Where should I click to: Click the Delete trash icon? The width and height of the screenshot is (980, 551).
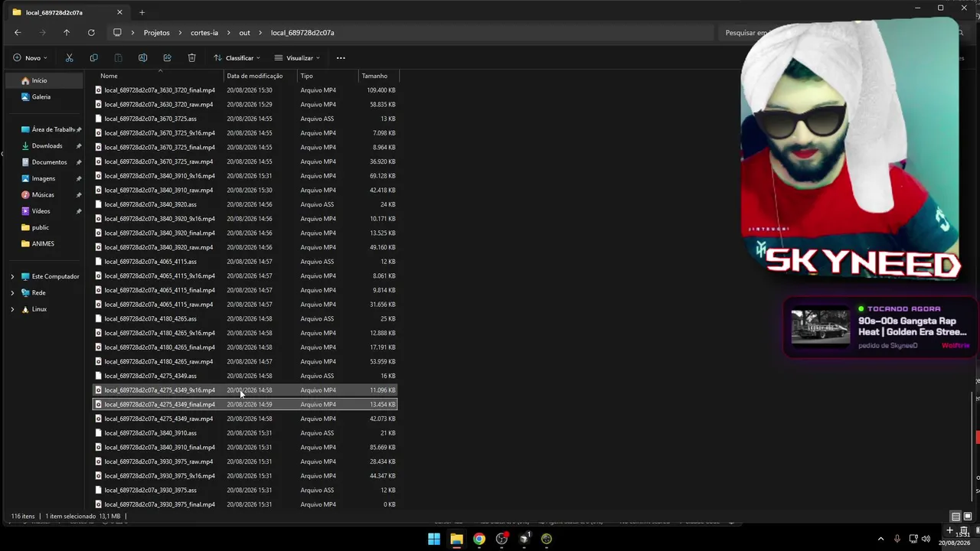(191, 58)
